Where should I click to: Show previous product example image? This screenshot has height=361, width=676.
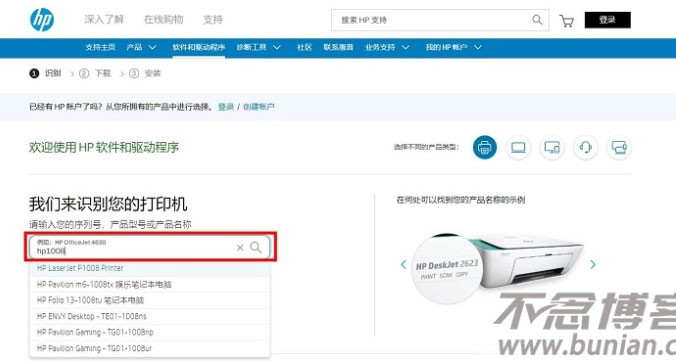tap(403, 264)
